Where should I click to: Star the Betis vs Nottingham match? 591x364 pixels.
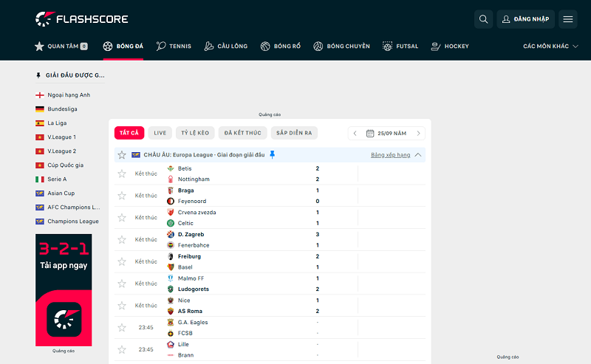point(122,174)
